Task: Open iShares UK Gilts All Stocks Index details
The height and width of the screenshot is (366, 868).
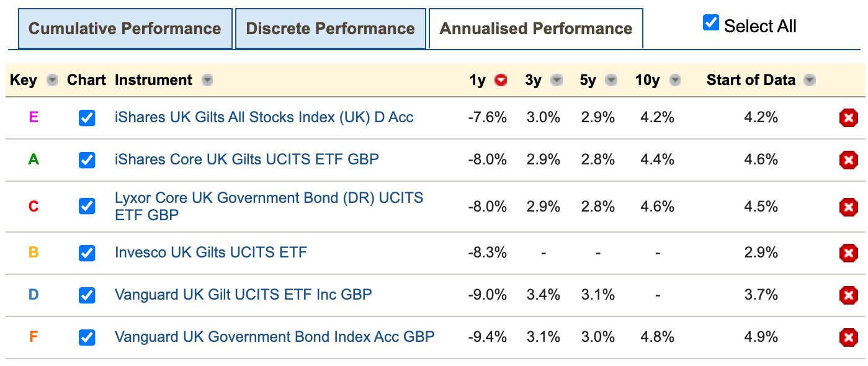Action: 263,118
